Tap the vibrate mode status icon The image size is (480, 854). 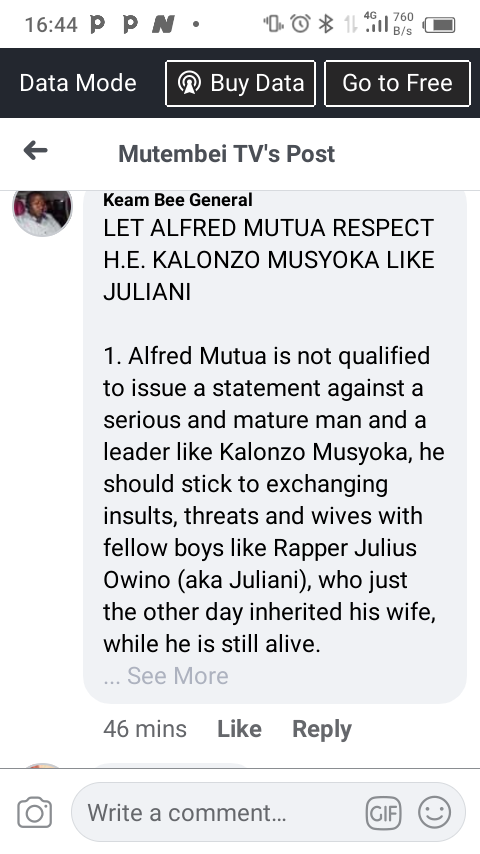pos(274,24)
